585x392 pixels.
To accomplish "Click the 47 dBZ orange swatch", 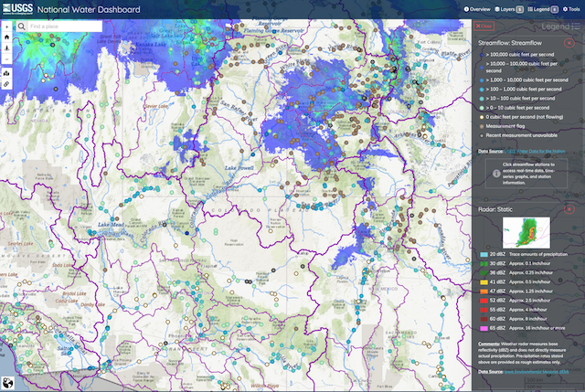I will tap(484, 291).
